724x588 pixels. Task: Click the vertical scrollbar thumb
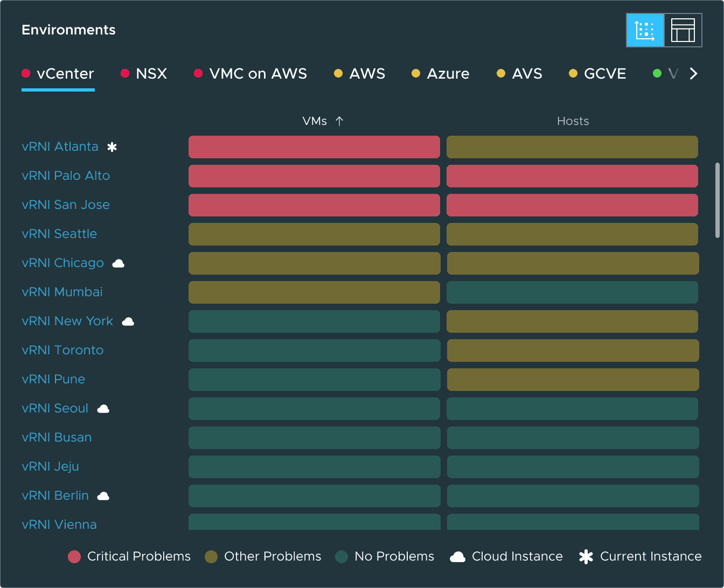[x=717, y=200]
